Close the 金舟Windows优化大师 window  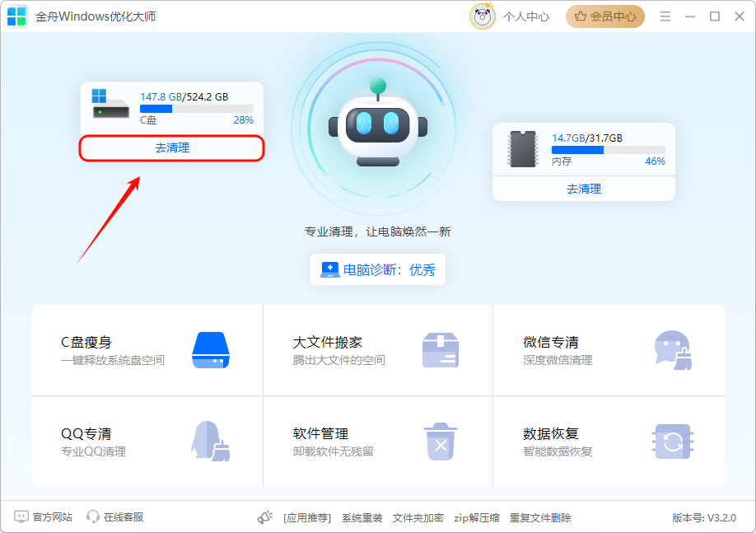pos(740,16)
